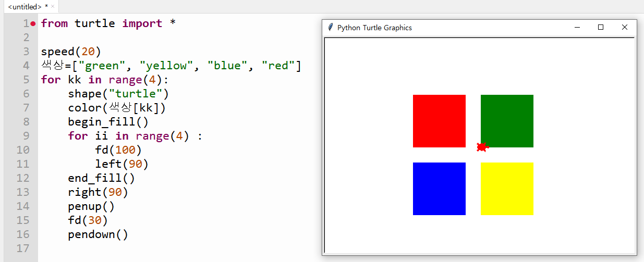Screen dimensions: 644x262
Task: Minimize the Python Turtle Graphics window
Action: point(577,28)
